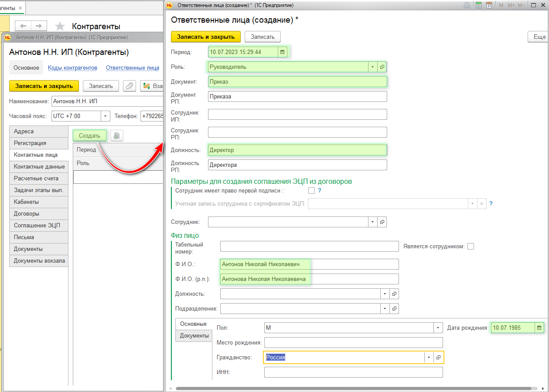Screen dimensions: 549x392
Task: Add Контрагенты to favorites with star
Action: (60, 27)
